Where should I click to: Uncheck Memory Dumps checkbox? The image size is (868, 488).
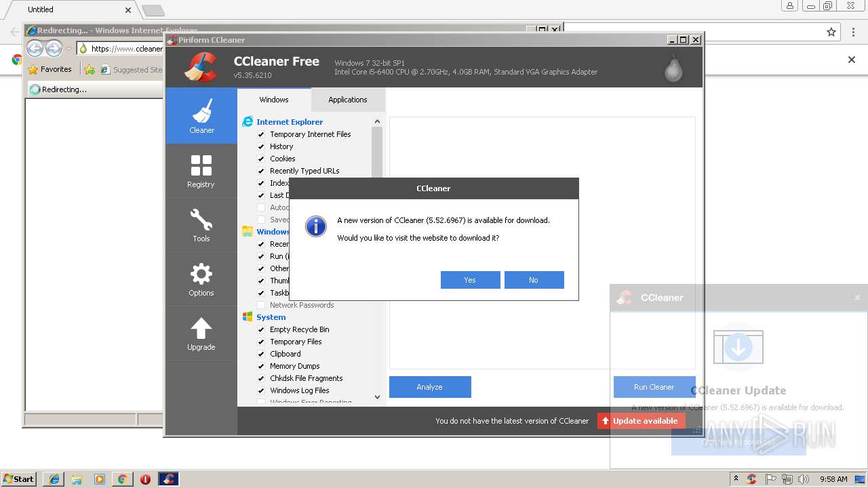click(261, 366)
